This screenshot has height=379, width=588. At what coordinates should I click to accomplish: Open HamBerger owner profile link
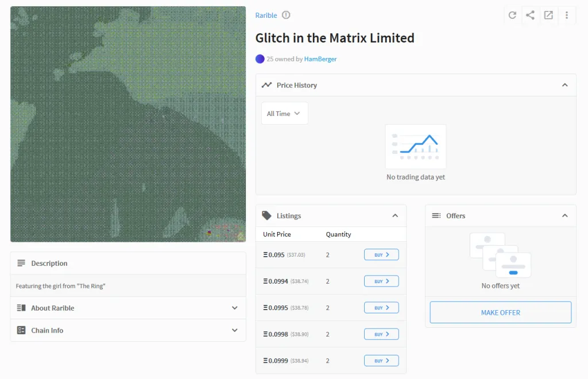320,59
